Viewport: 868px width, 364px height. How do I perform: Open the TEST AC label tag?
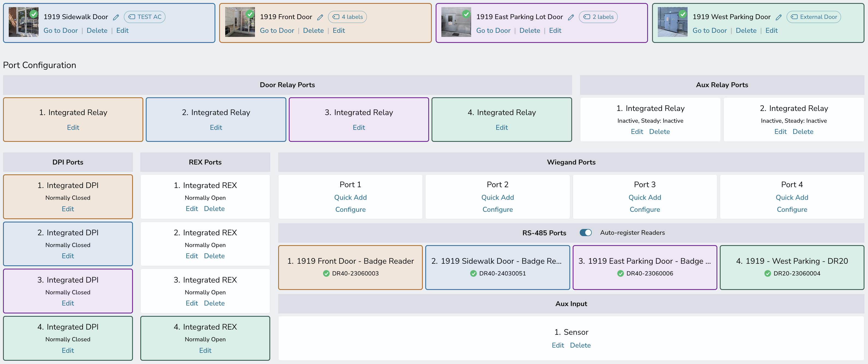pyautogui.click(x=145, y=17)
